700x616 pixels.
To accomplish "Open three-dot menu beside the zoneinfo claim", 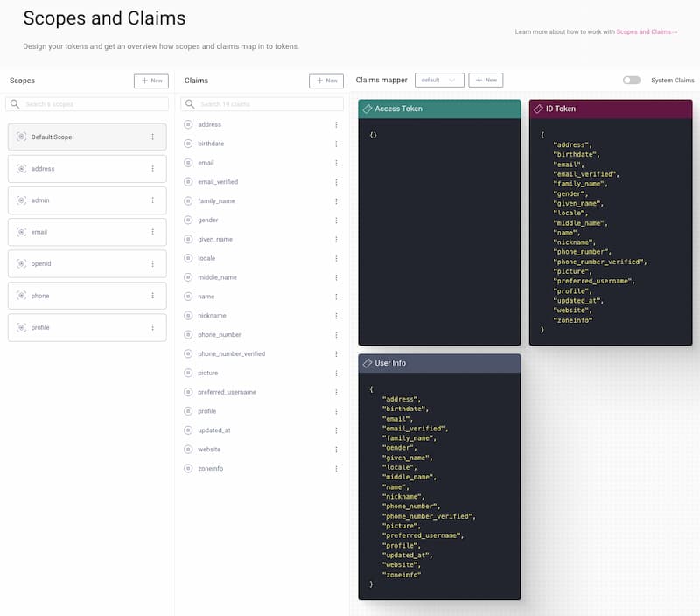I will click(x=336, y=469).
